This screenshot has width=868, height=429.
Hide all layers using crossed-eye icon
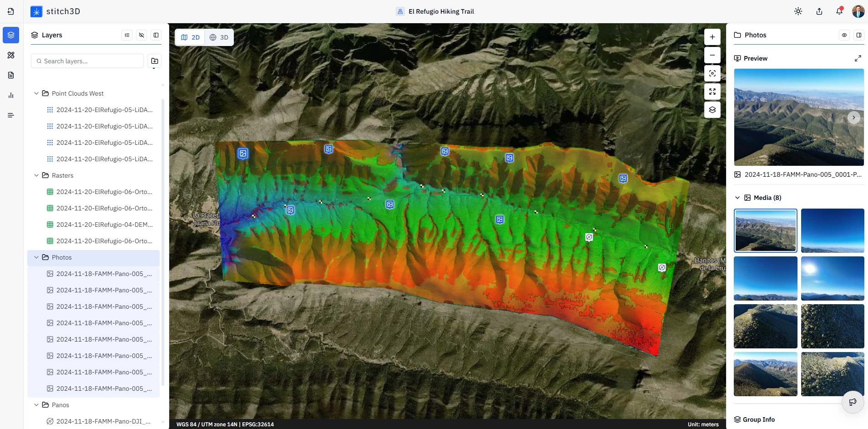[141, 35]
